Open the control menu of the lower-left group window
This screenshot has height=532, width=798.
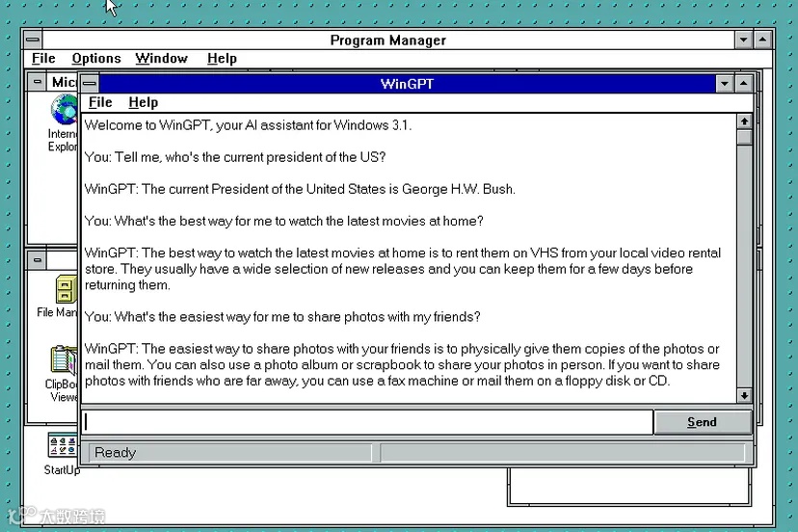38,259
